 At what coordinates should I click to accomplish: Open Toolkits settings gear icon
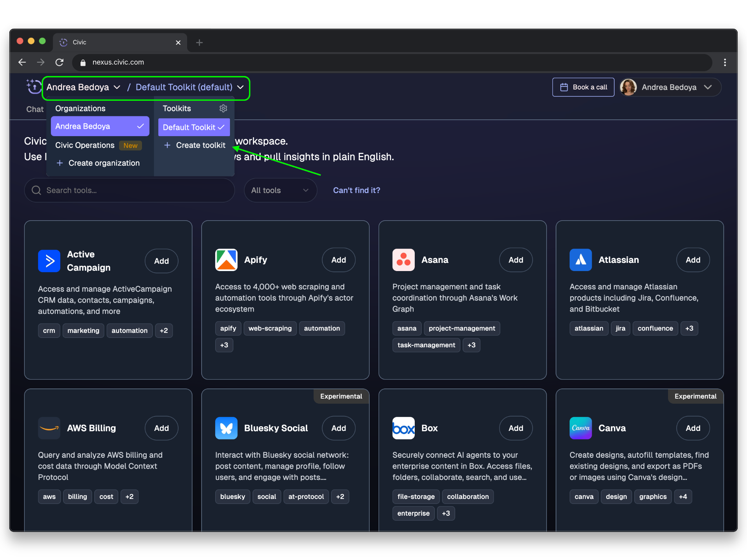coord(223,108)
